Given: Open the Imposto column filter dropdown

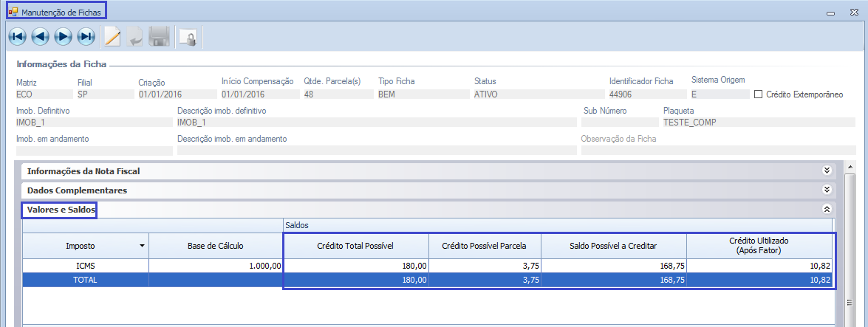Looking at the screenshot, I should [141, 246].
